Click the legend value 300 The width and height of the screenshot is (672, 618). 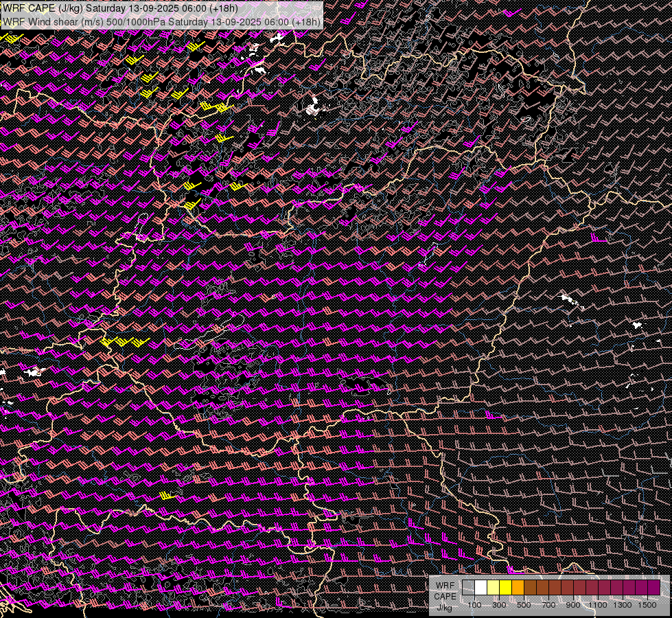499,605
